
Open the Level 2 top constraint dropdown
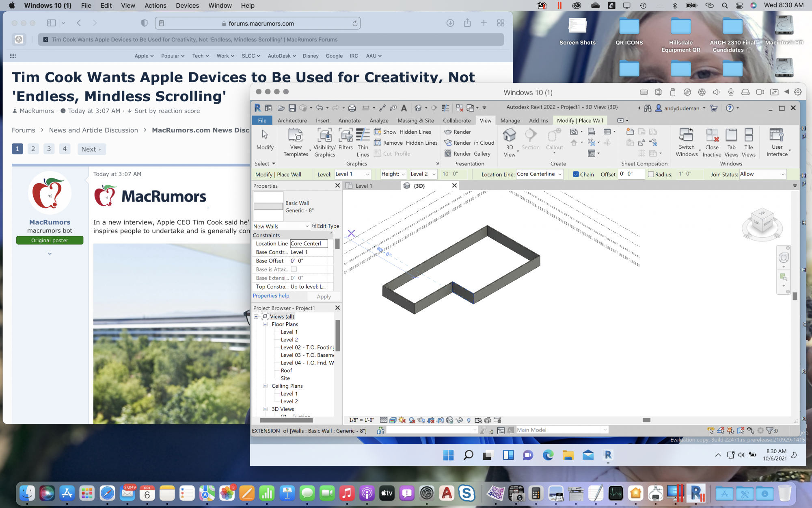coord(423,174)
